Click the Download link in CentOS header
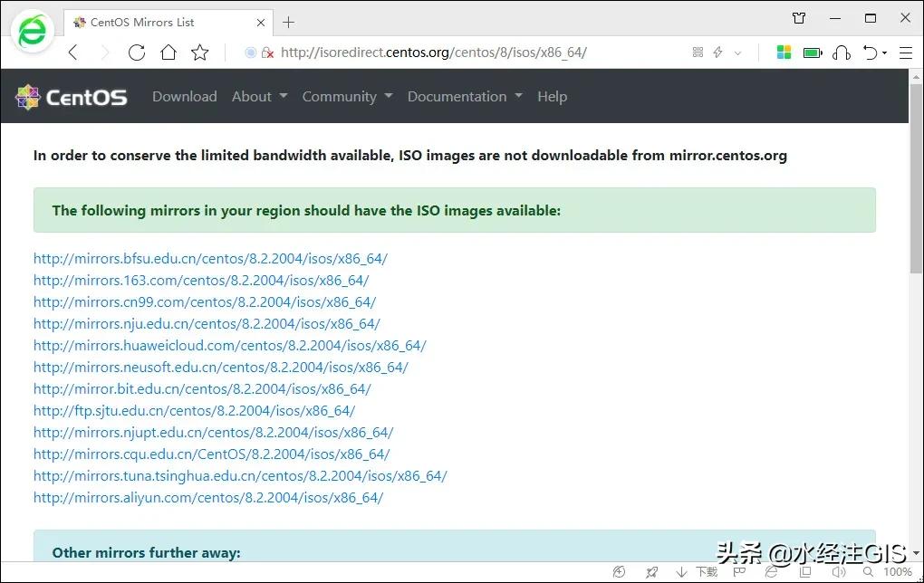The image size is (924, 583). pos(184,96)
